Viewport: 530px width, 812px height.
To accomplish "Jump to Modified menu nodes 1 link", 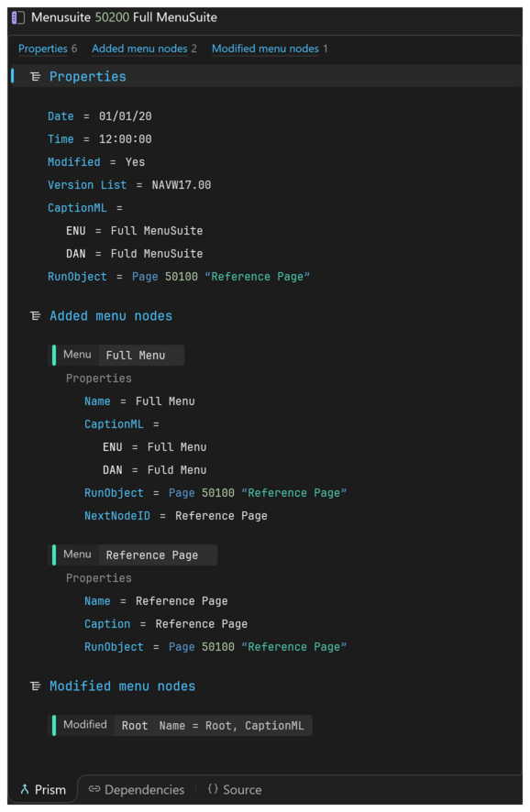I will tap(270, 49).
